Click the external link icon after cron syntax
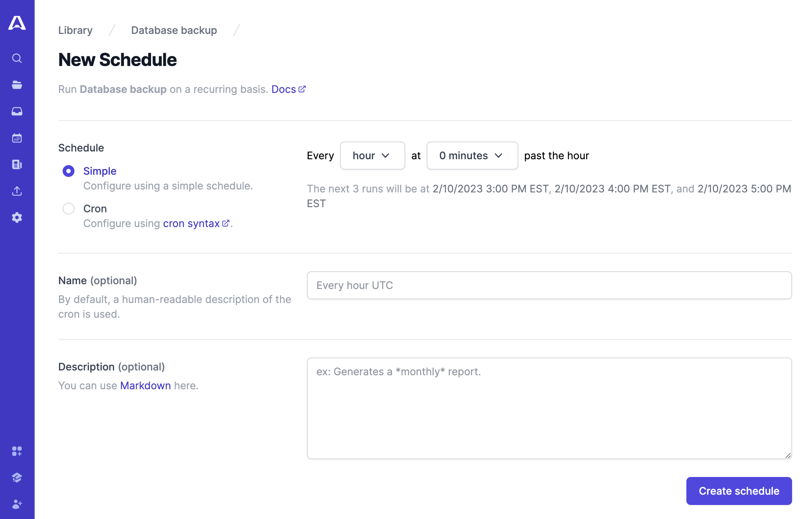Viewport: 812px width, 519px height. tap(226, 223)
